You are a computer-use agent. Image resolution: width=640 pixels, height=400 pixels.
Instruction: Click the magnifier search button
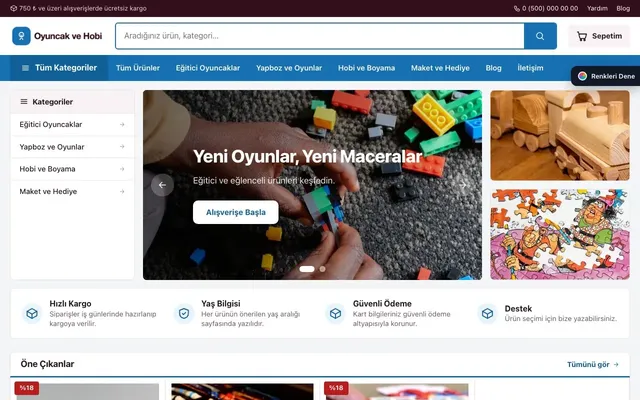coord(540,36)
